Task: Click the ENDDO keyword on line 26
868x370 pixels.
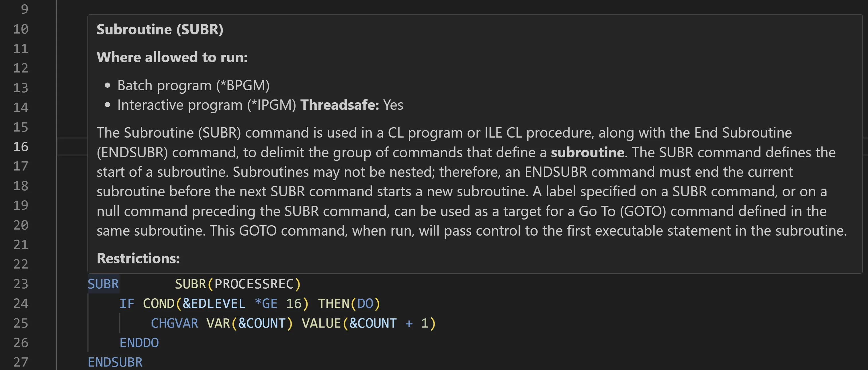Action: point(139,343)
